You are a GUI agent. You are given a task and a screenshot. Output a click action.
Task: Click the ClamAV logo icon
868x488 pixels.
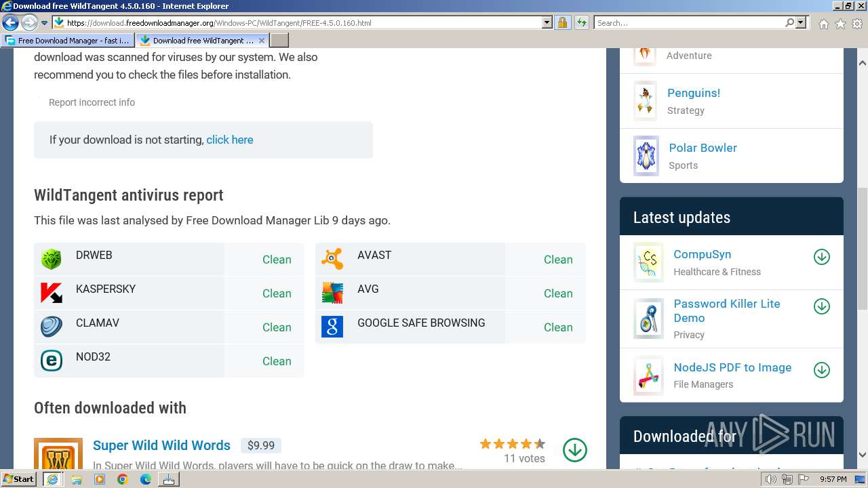[52, 327]
